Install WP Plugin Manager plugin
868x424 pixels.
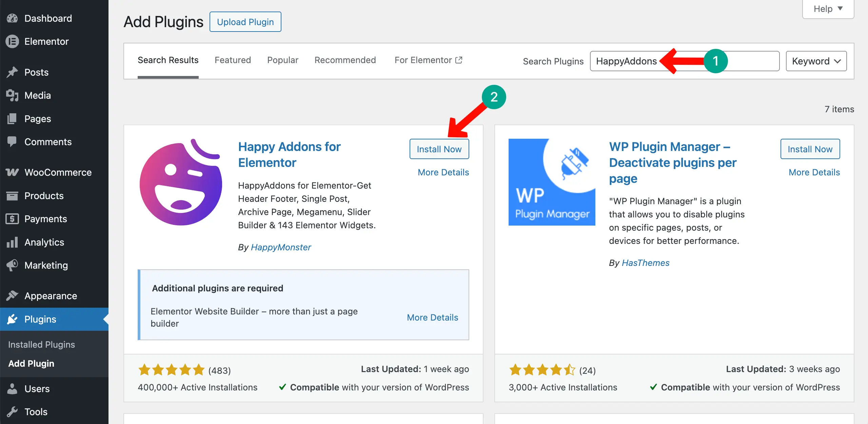(810, 149)
